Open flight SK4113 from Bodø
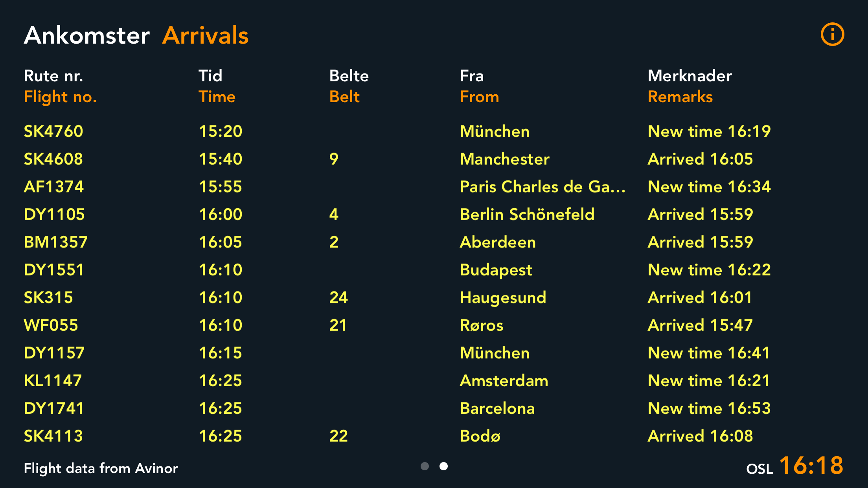 point(53,436)
